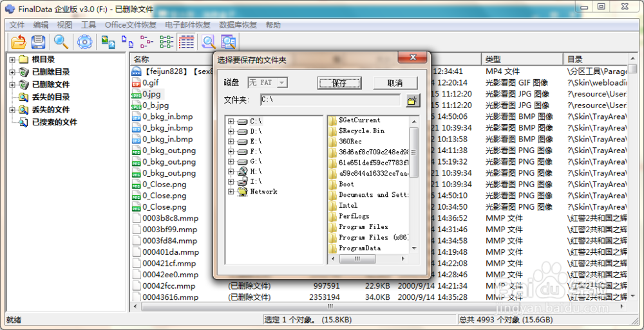644x330 pixels.
Task: Expand the Network node in dialog
Action: pos(231,192)
